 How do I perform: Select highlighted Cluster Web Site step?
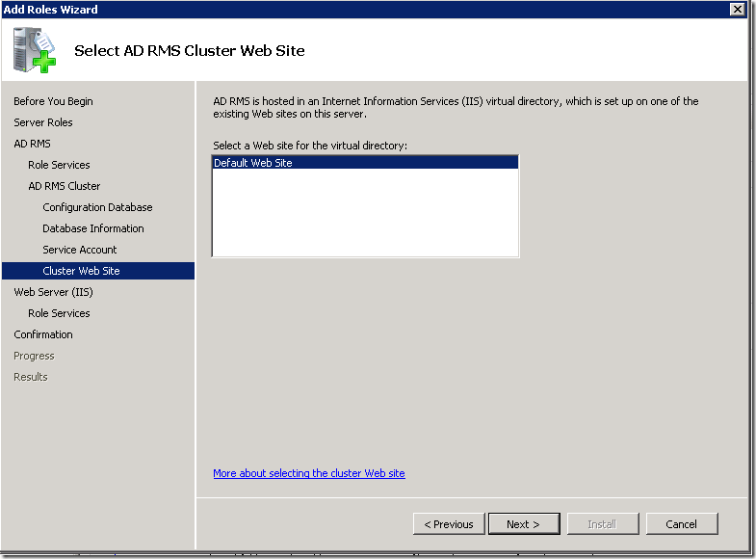tap(98, 271)
